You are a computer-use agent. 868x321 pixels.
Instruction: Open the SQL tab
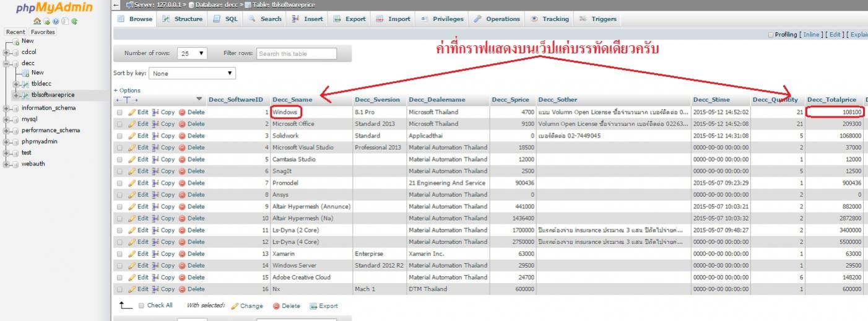click(226, 19)
